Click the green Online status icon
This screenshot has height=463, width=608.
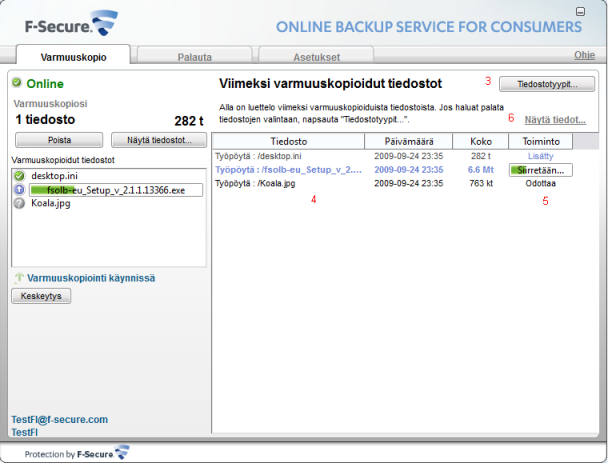point(17,82)
